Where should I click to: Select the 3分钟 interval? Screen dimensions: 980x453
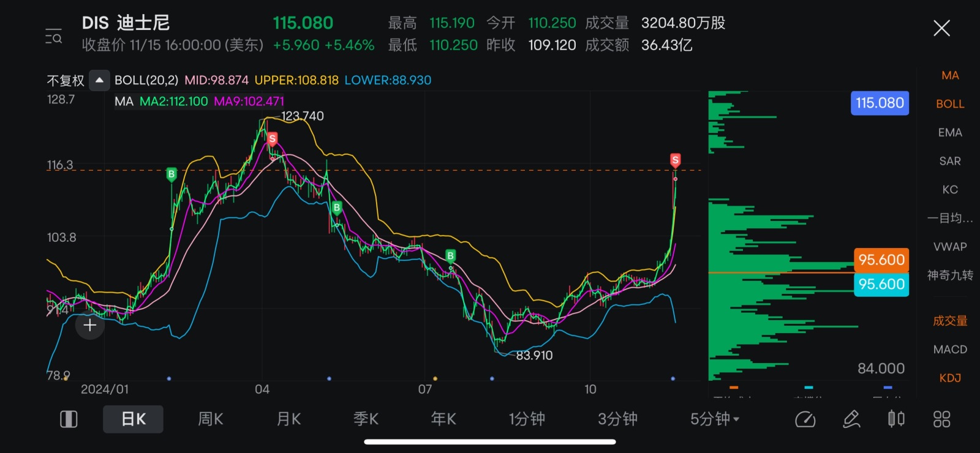pos(617,419)
